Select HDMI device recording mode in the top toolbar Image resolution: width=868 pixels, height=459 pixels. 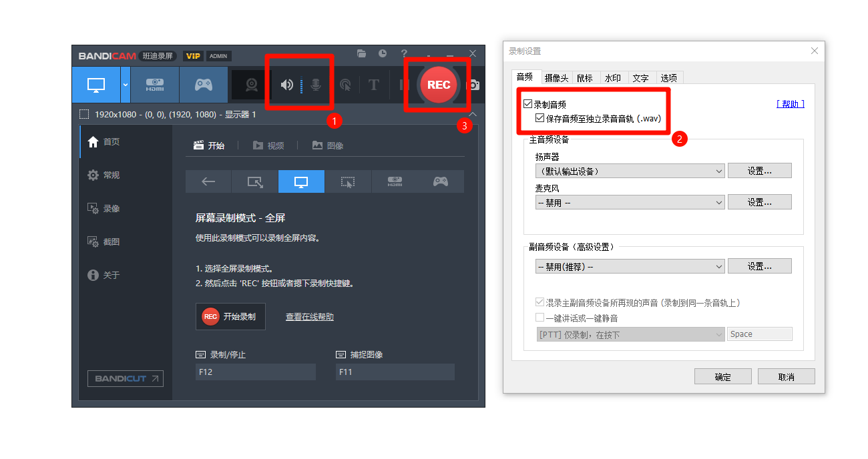pyautogui.click(x=155, y=85)
